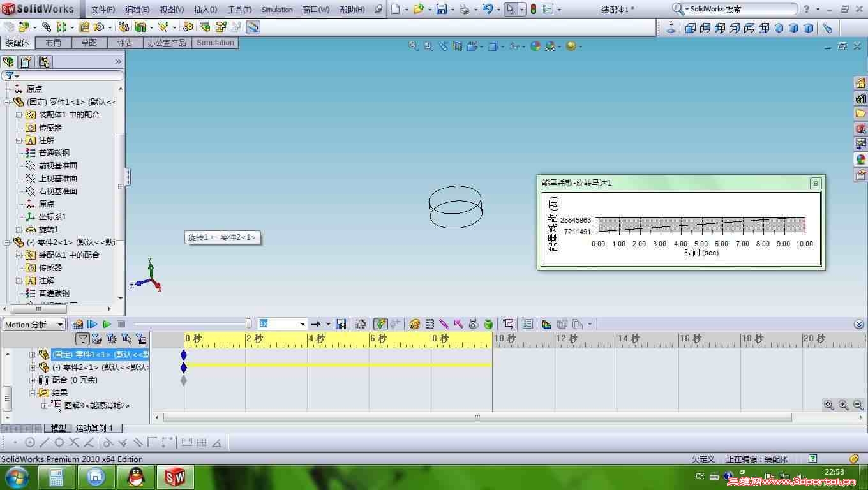Click the Previous View icon in viewport toolbar

click(x=443, y=46)
